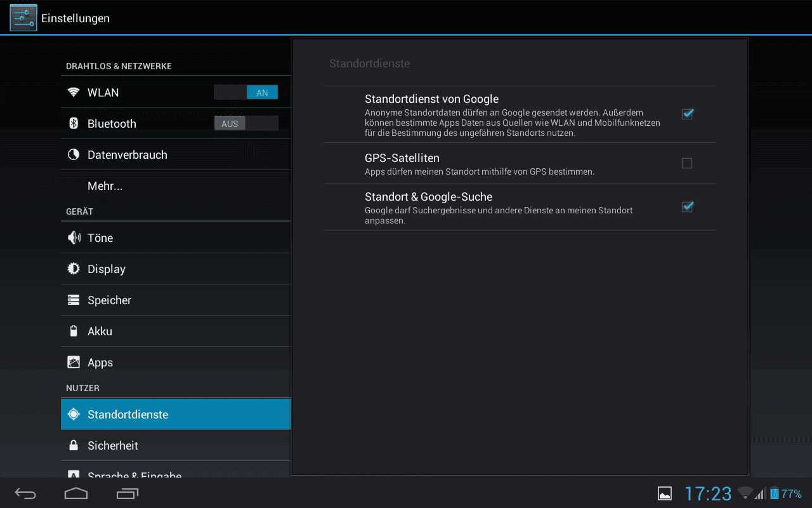Open Sprache & Eingabe settings
Viewport: 812px width, 508px height.
(x=176, y=469)
